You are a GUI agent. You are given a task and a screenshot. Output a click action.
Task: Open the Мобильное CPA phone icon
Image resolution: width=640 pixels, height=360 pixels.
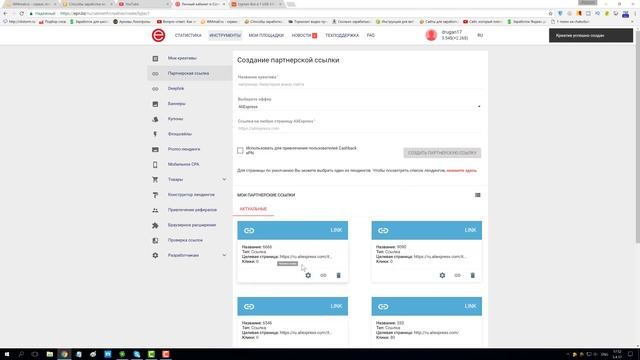(155, 164)
